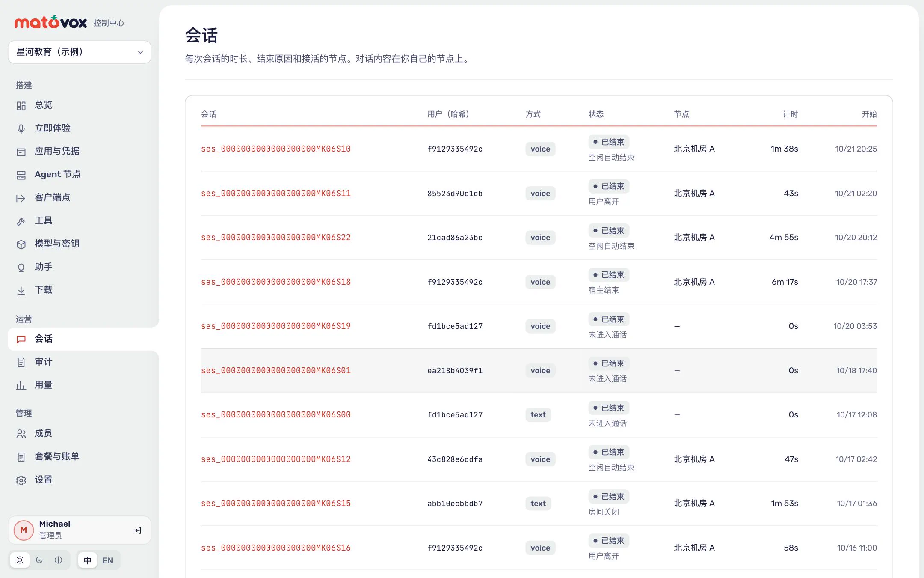This screenshot has width=924, height=578.
Task: Click the 10/18 17:40 start time
Action: point(856,370)
